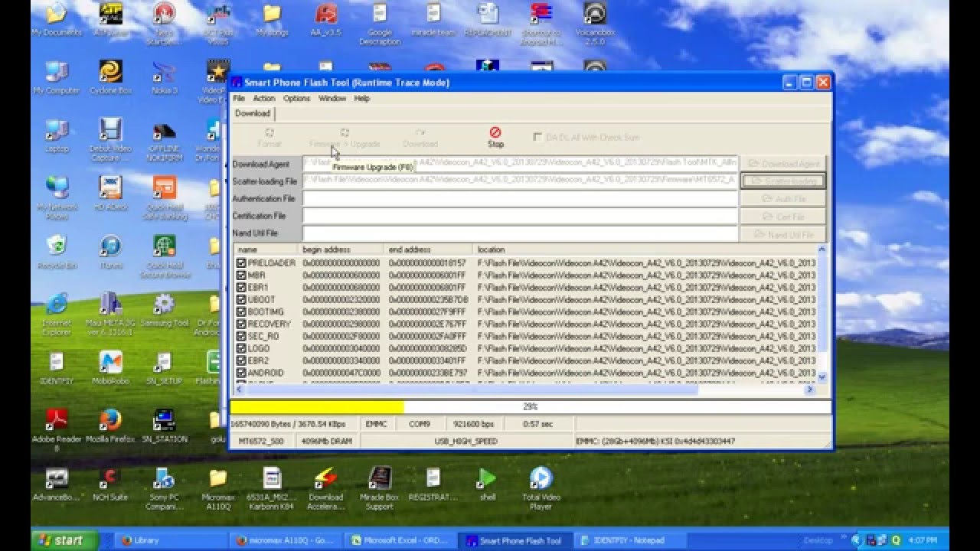980x551 pixels.
Task: Open NCH Suite desktop shortcut
Action: (x=111, y=484)
